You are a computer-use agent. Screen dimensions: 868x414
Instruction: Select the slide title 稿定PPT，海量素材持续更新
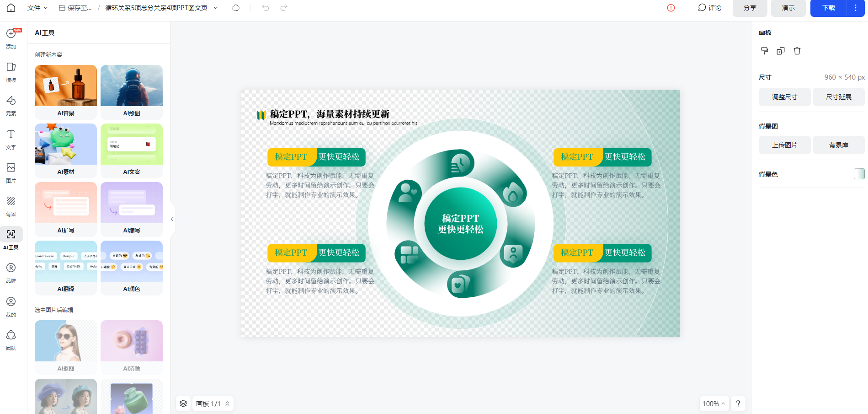[x=330, y=114]
